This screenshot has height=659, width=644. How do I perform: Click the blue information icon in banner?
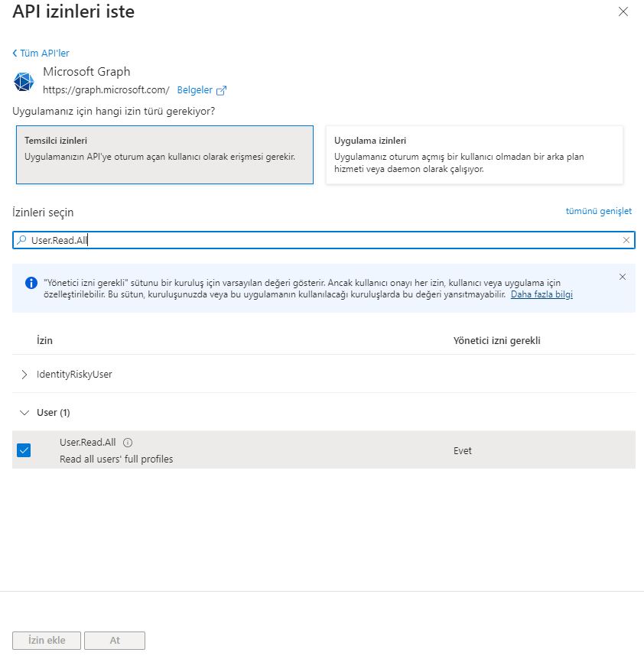pyautogui.click(x=31, y=283)
